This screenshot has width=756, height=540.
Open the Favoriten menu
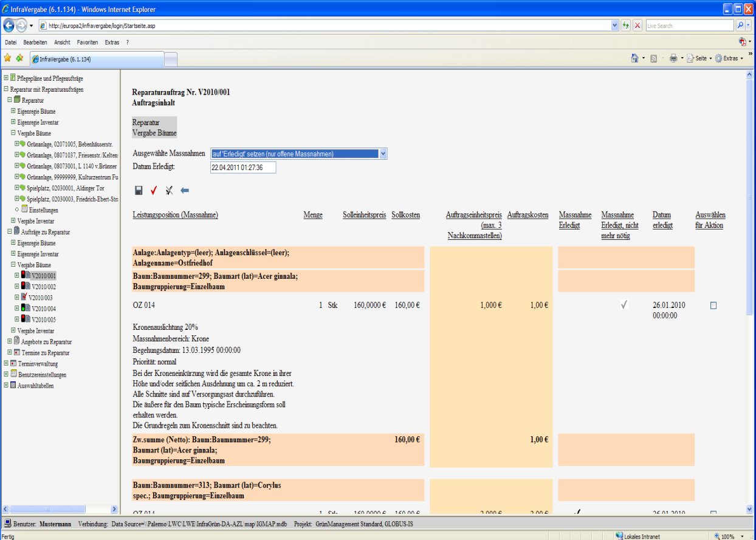pos(87,43)
